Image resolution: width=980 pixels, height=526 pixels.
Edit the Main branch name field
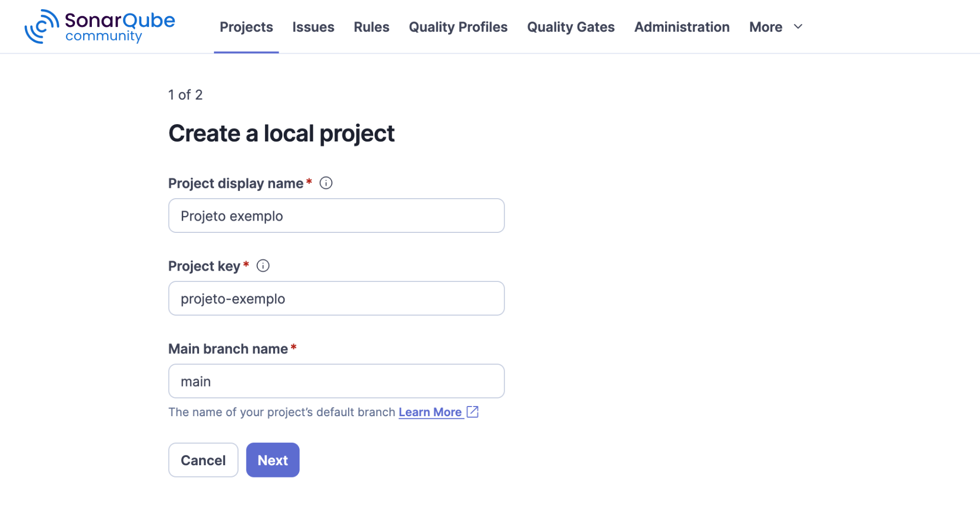(x=336, y=381)
